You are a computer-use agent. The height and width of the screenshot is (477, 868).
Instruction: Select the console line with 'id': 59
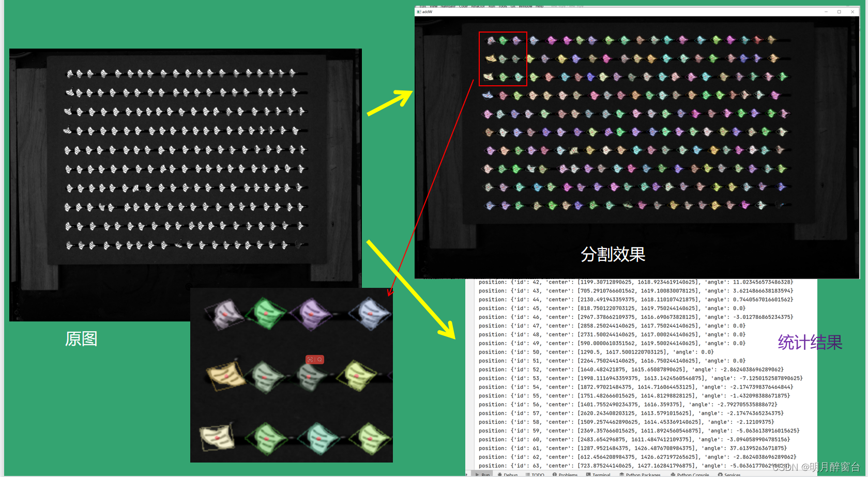(x=639, y=431)
